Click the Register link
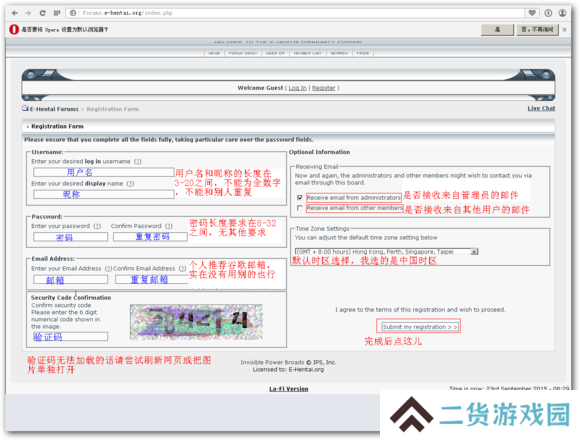580x440 pixels. 324,88
